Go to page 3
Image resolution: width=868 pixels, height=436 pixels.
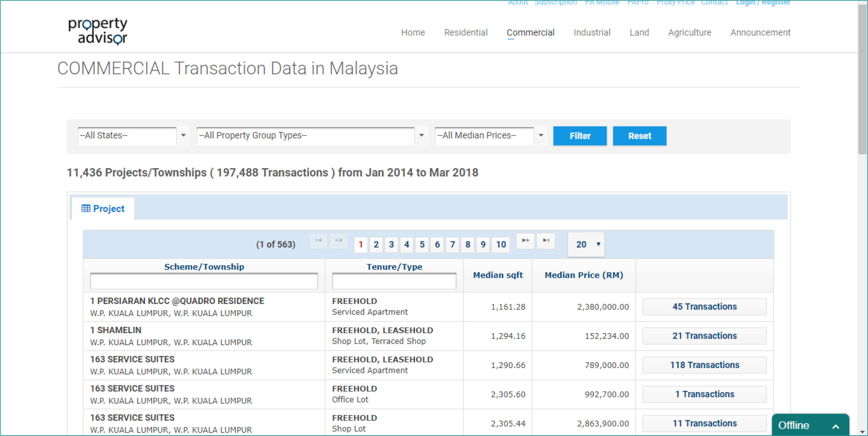point(391,245)
